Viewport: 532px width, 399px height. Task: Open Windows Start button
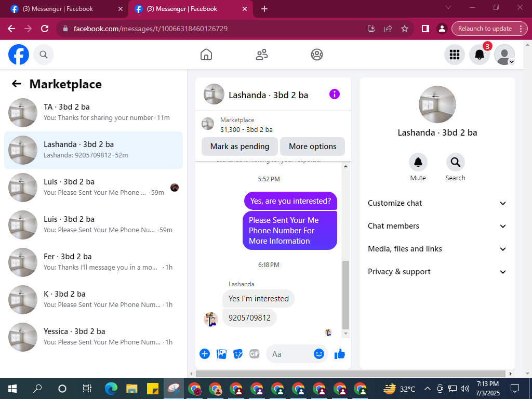tap(12, 389)
